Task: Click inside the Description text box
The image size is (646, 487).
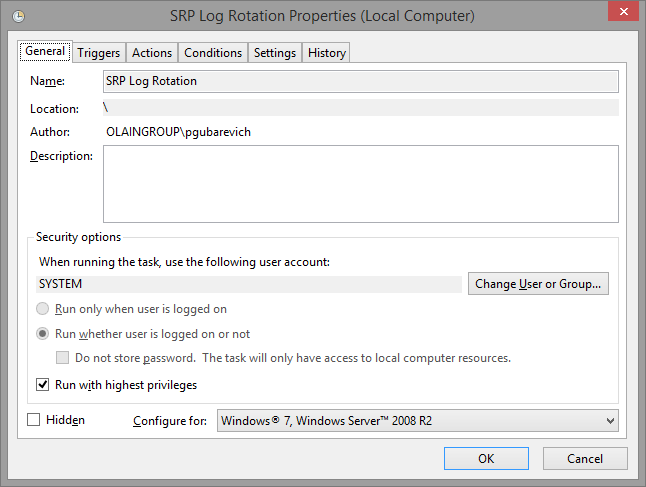Action: [x=360, y=183]
